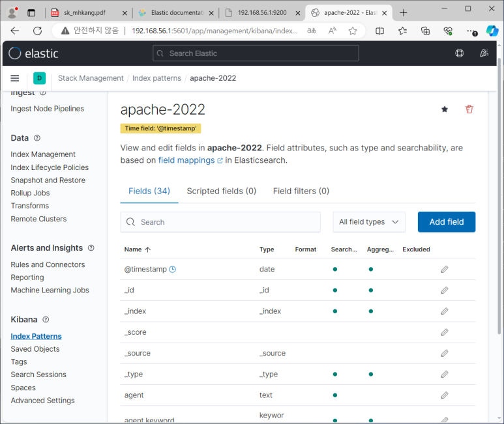504x424 pixels.
Task: Open Search Sessions in sidebar
Action: 38,375
